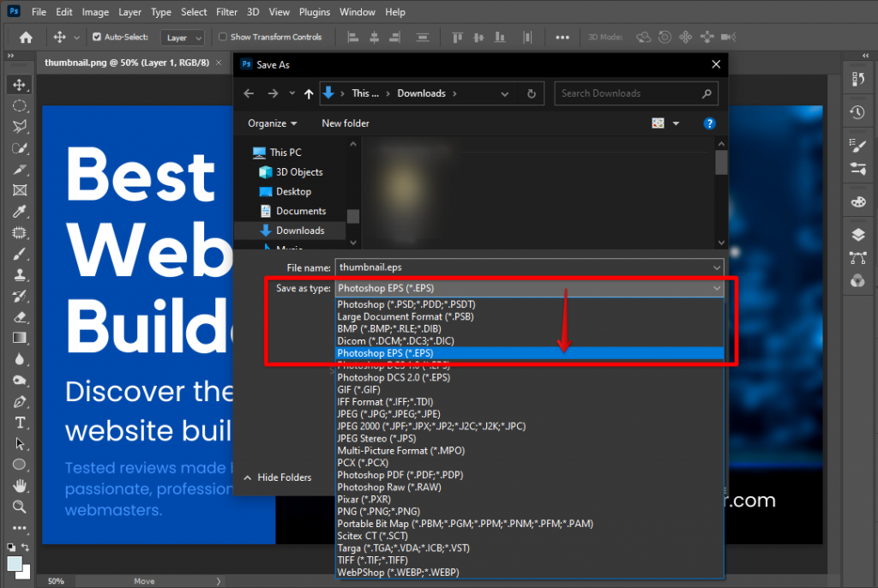Image resolution: width=878 pixels, height=588 pixels.
Task: Open the History panel icon
Action: pos(857,112)
